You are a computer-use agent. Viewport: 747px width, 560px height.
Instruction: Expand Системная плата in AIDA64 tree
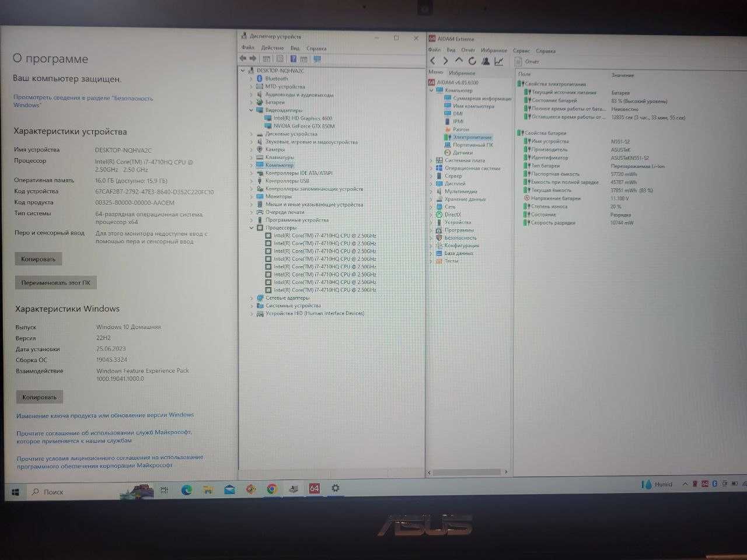point(432,160)
